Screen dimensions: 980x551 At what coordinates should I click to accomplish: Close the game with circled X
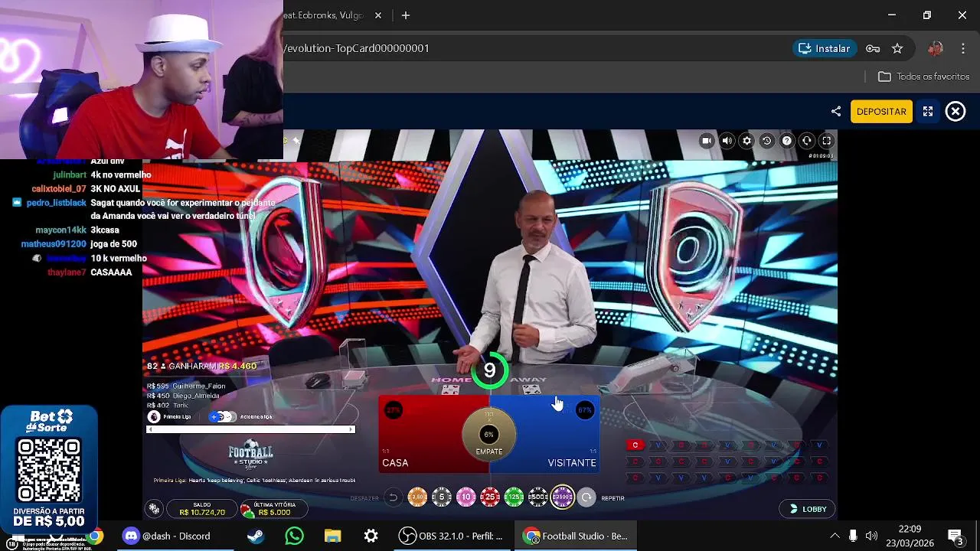pyautogui.click(x=955, y=112)
